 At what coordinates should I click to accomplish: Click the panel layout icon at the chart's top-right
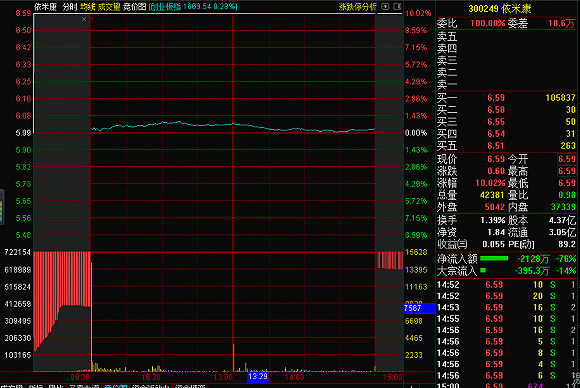[x=397, y=6]
